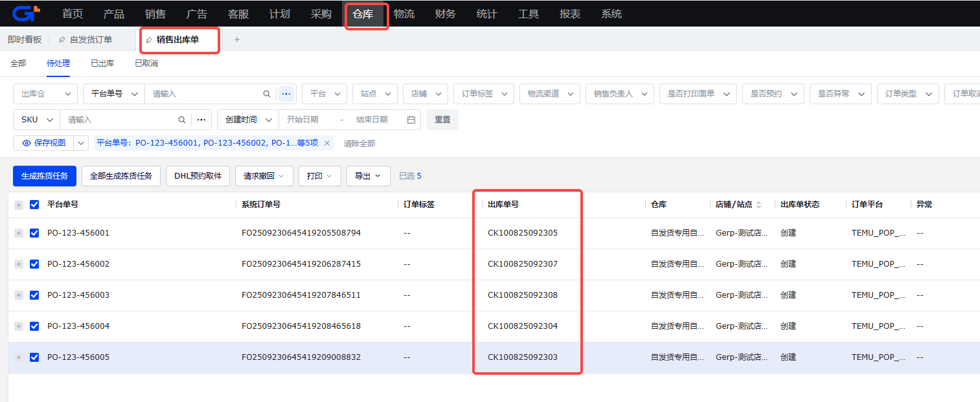Viewport: 980px width, 402px height.
Task: Click 保存视图 button
Action: (x=43, y=143)
